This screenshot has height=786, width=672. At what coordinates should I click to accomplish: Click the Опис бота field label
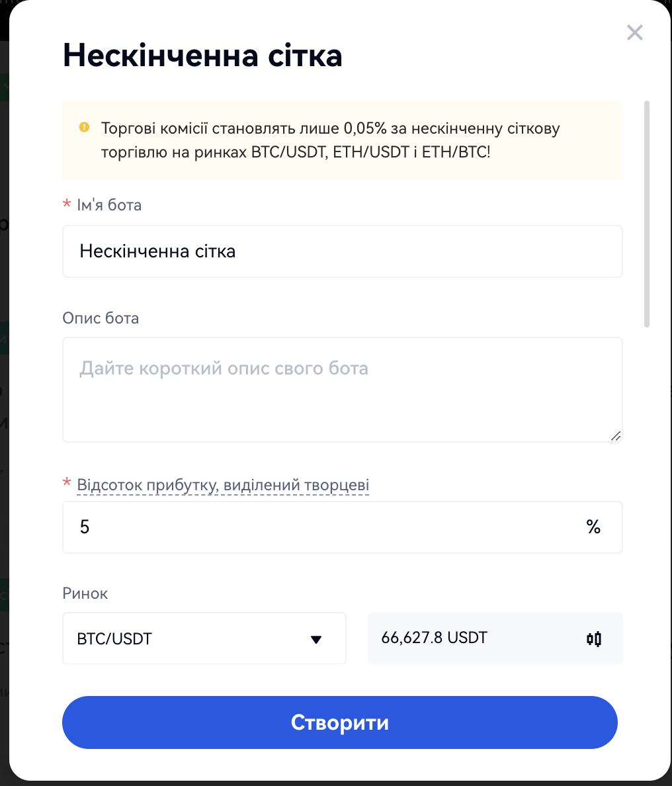click(101, 318)
